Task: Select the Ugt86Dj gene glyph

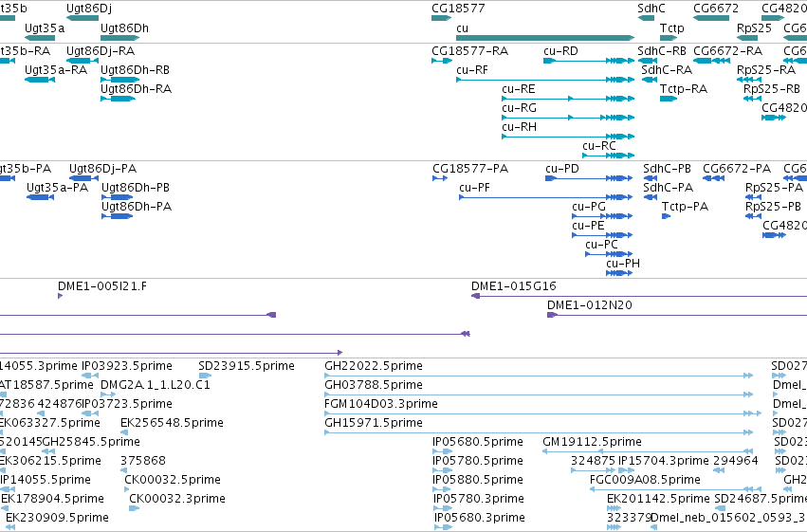Action: click(83, 18)
